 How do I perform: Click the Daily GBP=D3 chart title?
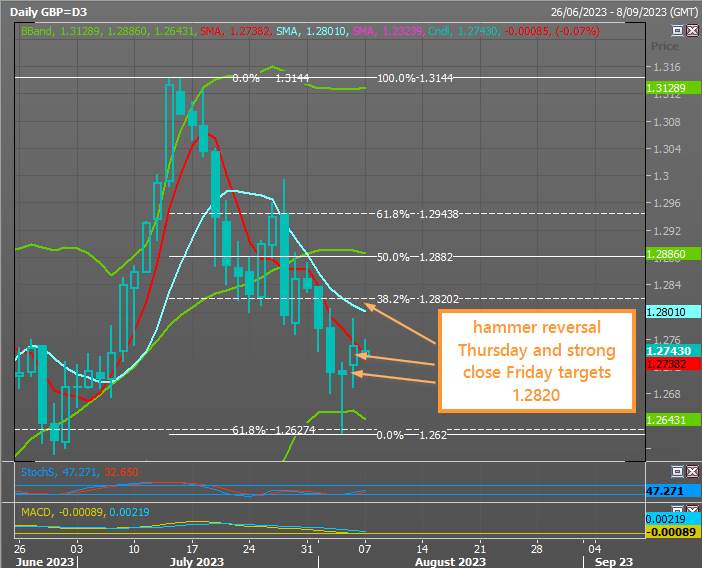[48, 12]
